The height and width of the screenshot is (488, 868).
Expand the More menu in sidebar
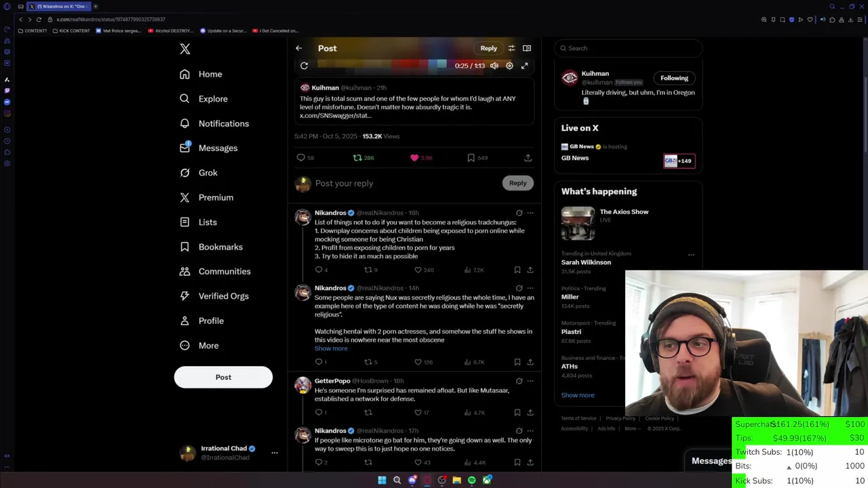199,346
